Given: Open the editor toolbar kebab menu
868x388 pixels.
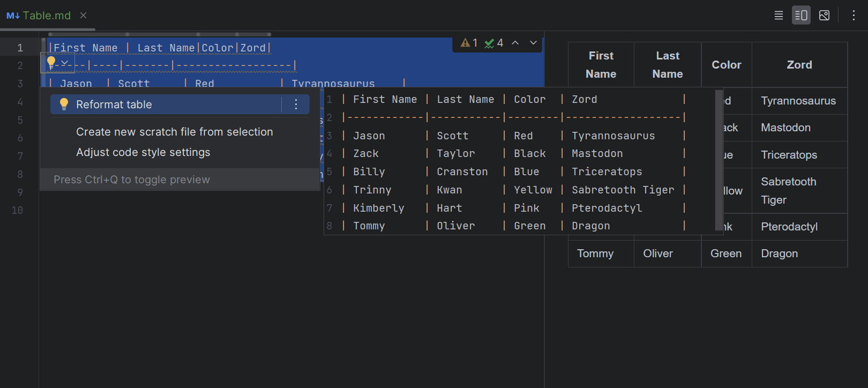Looking at the screenshot, I should tap(854, 16).
